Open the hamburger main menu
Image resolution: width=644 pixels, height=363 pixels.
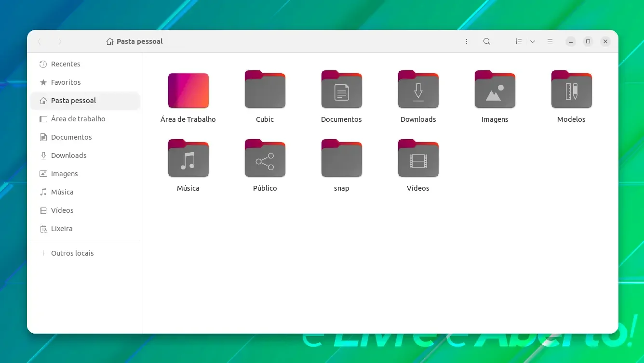click(x=550, y=41)
